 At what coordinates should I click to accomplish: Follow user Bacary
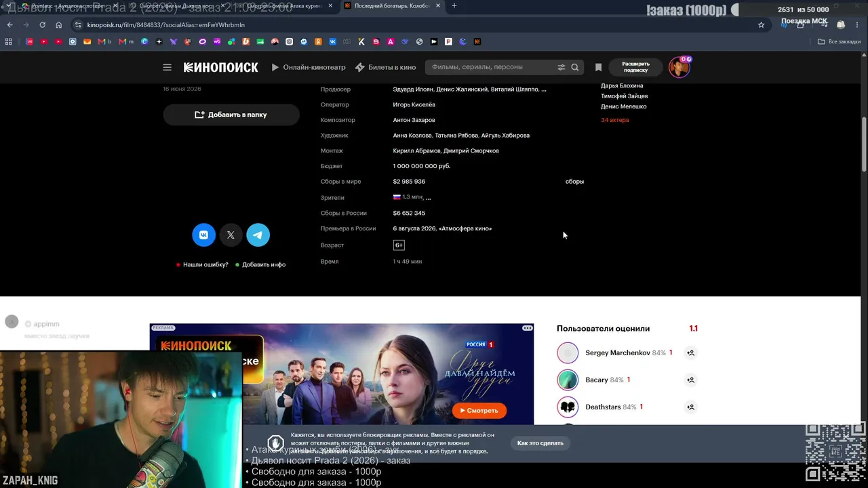[690, 380]
